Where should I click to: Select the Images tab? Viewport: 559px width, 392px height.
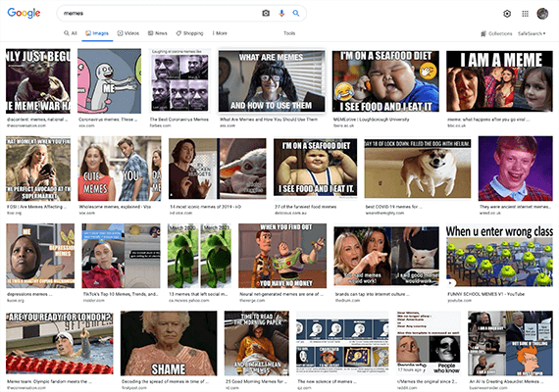[97, 33]
